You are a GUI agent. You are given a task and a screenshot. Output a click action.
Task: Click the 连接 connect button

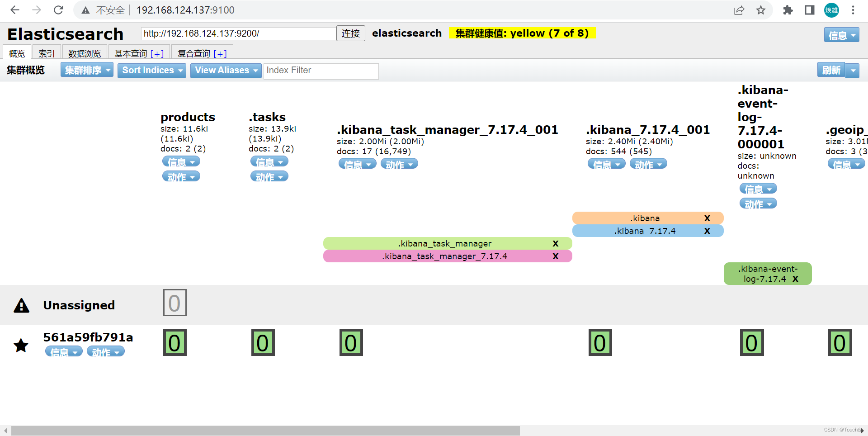pos(351,33)
